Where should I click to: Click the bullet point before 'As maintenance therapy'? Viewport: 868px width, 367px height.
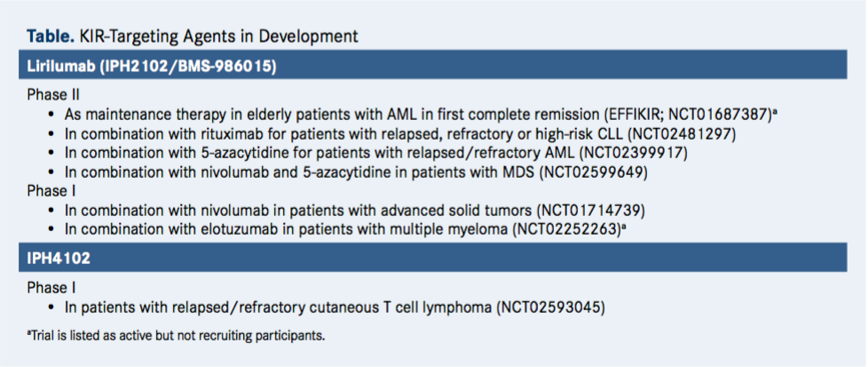click(52, 115)
